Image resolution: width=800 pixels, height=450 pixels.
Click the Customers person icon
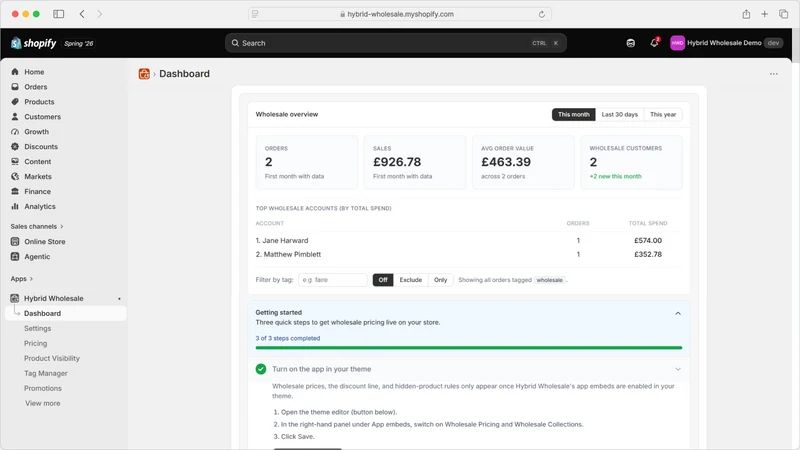(x=15, y=116)
